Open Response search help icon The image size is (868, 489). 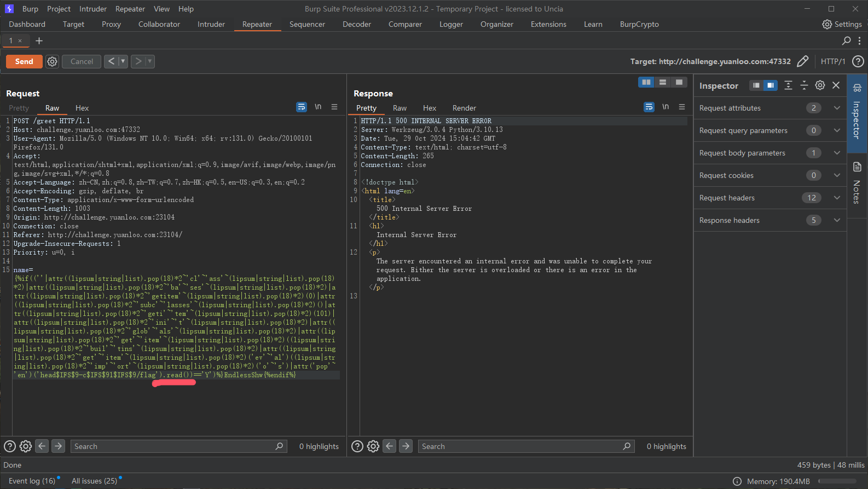(x=357, y=446)
